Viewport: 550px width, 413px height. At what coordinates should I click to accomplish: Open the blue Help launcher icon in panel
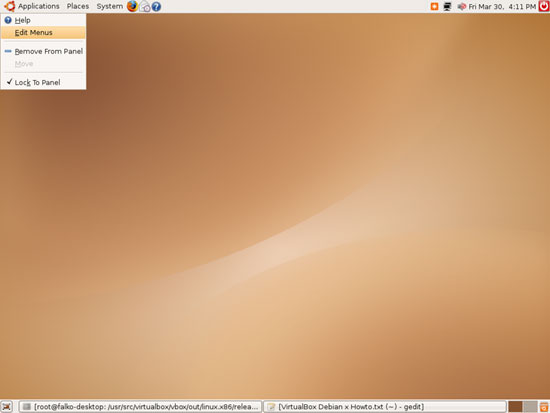click(x=156, y=6)
